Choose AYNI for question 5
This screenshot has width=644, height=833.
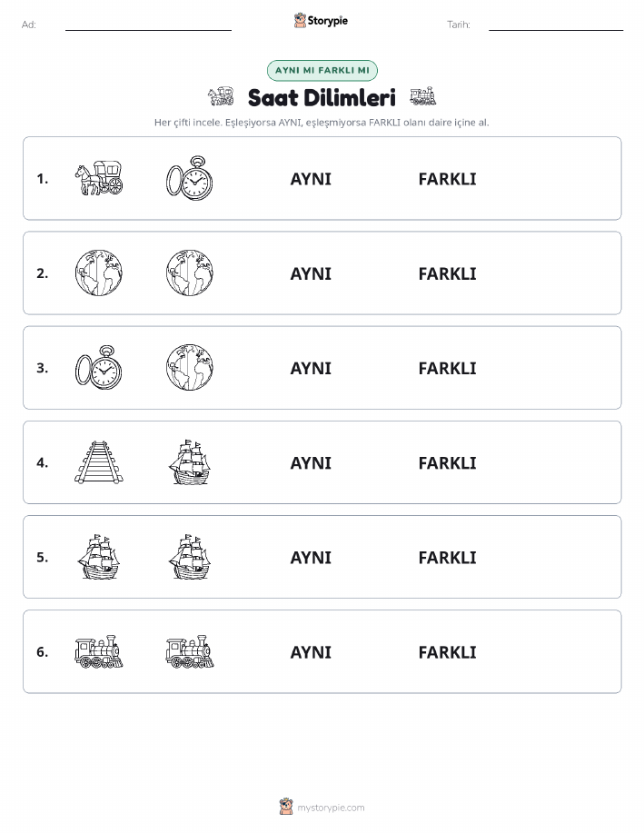point(311,557)
